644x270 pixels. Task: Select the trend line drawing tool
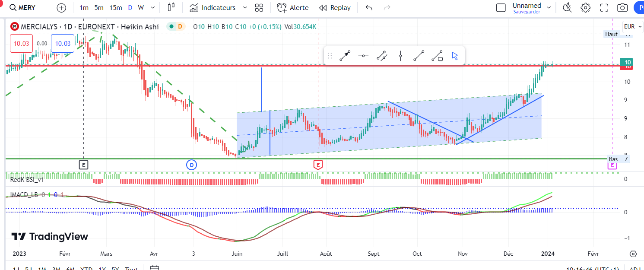tap(419, 56)
